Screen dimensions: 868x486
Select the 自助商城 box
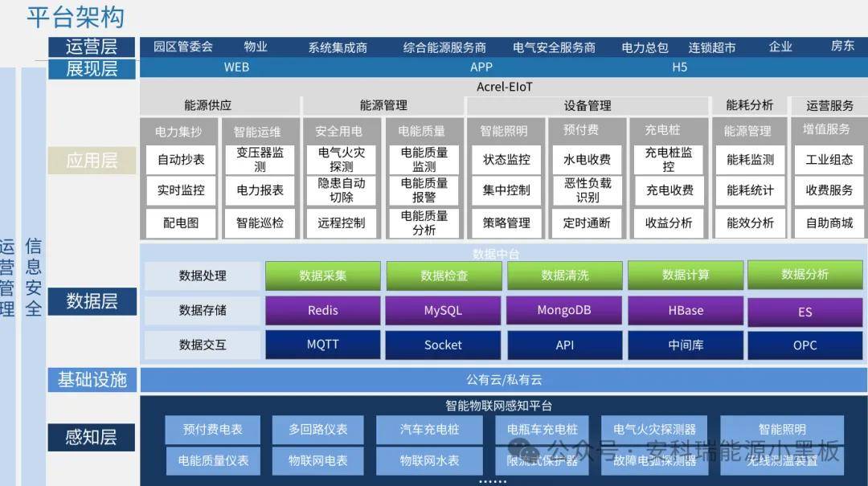(x=829, y=223)
